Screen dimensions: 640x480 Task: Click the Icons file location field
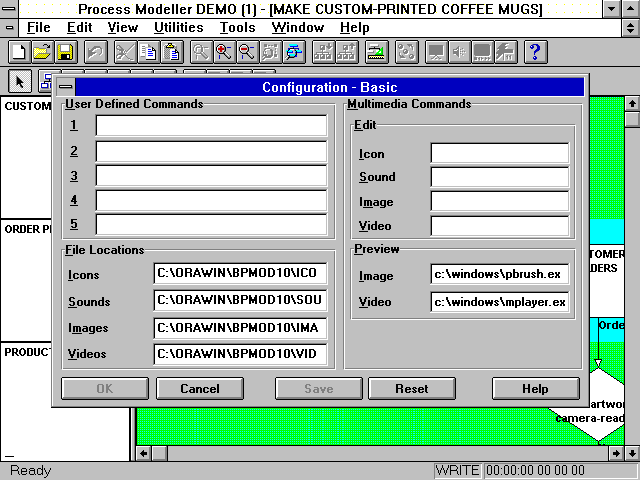[240, 274]
